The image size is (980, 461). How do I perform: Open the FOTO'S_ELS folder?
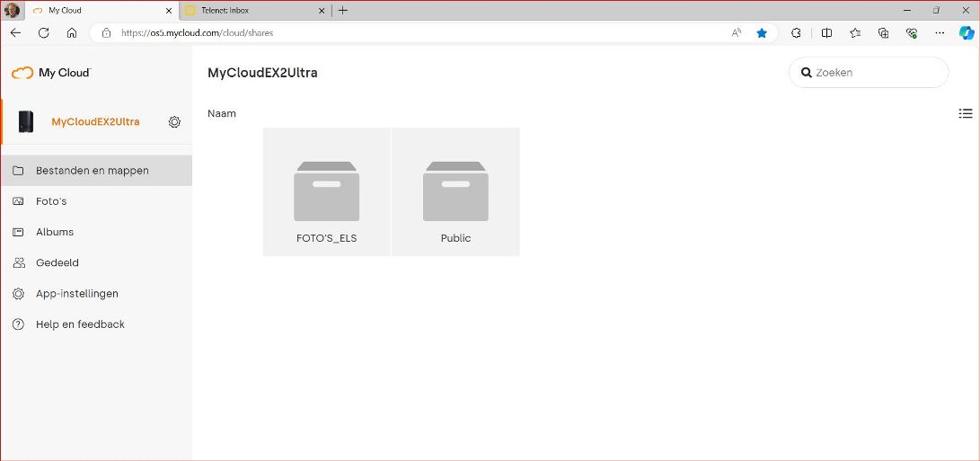tap(327, 192)
